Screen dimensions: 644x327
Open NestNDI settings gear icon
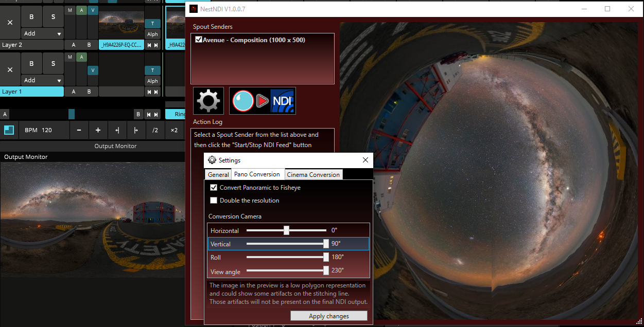click(208, 101)
